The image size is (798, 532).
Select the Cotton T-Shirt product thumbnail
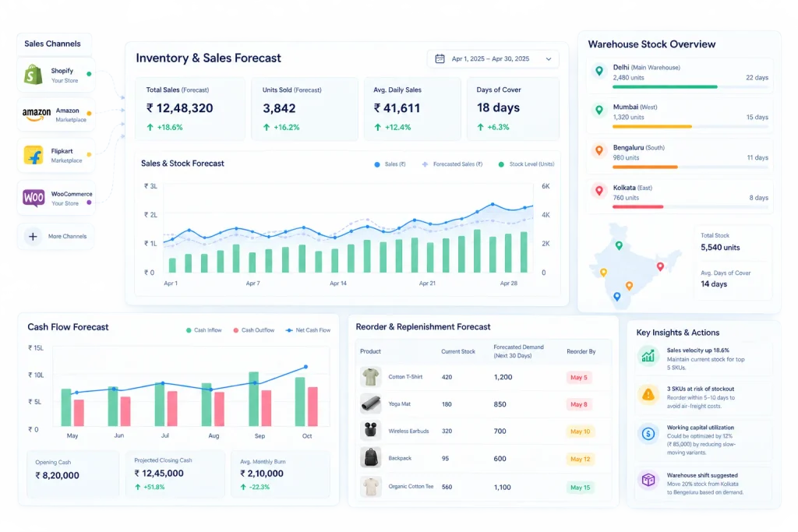pyautogui.click(x=370, y=377)
